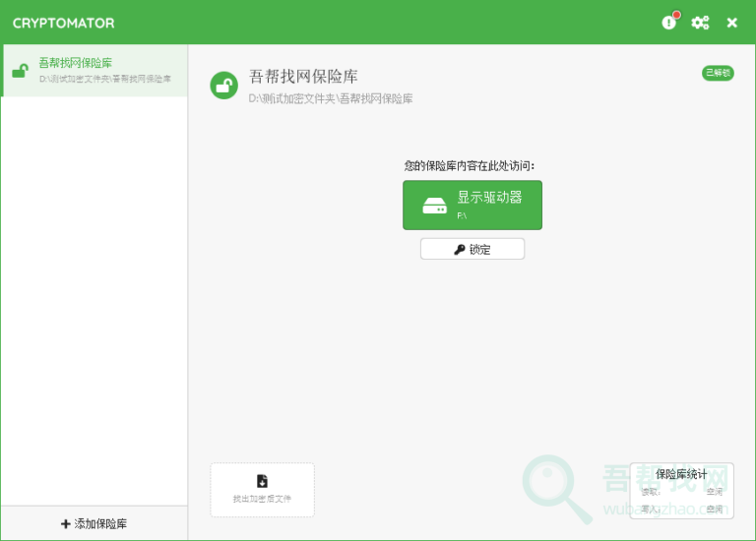Click the vault path under the main title
Viewport: 756px width, 541px height.
pos(331,98)
